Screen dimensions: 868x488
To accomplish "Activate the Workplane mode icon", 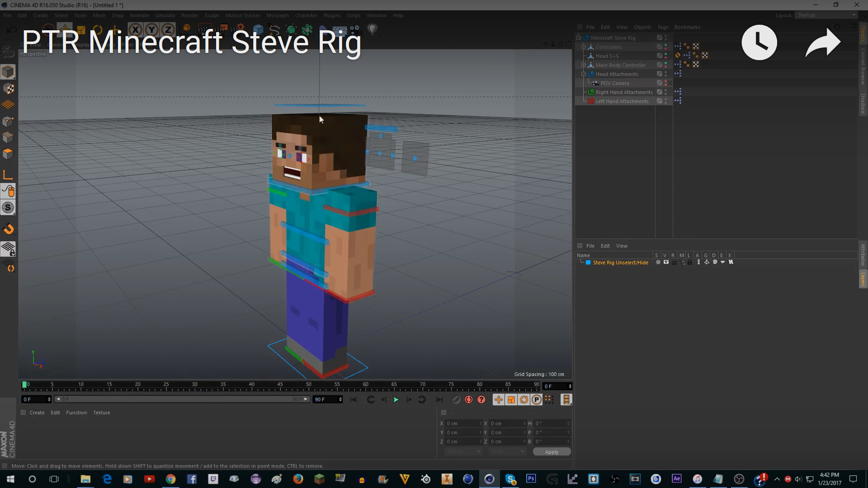I will point(8,105).
